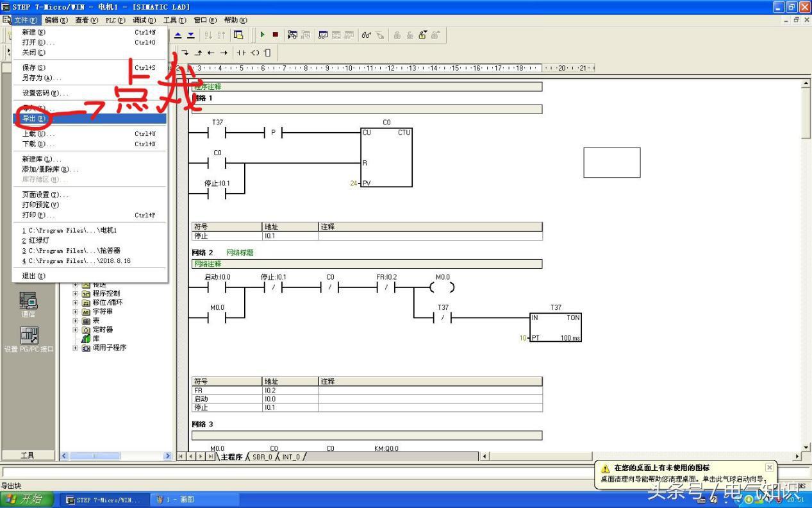Expand the 字符串 tree node
This screenshot has width=812, height=508.
[x=76, y=312]
